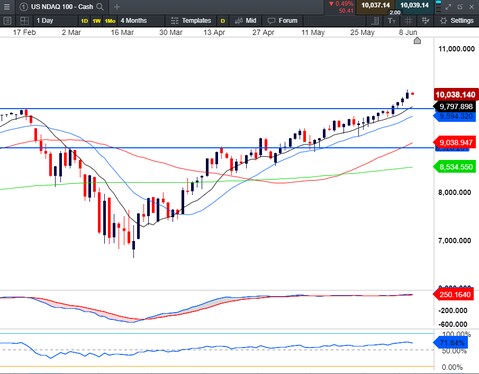Open the 4 Months range dropdown
This screenshot has height=374, width=479.
click(141, 21)
